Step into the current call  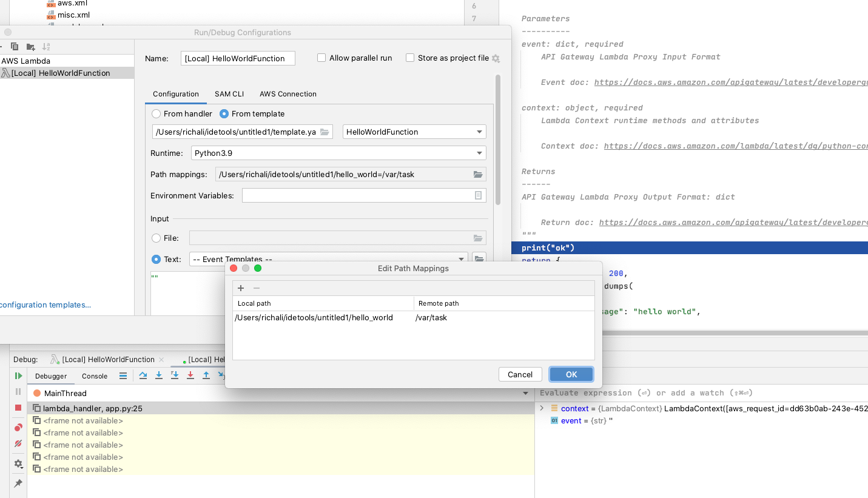[159, 375]
